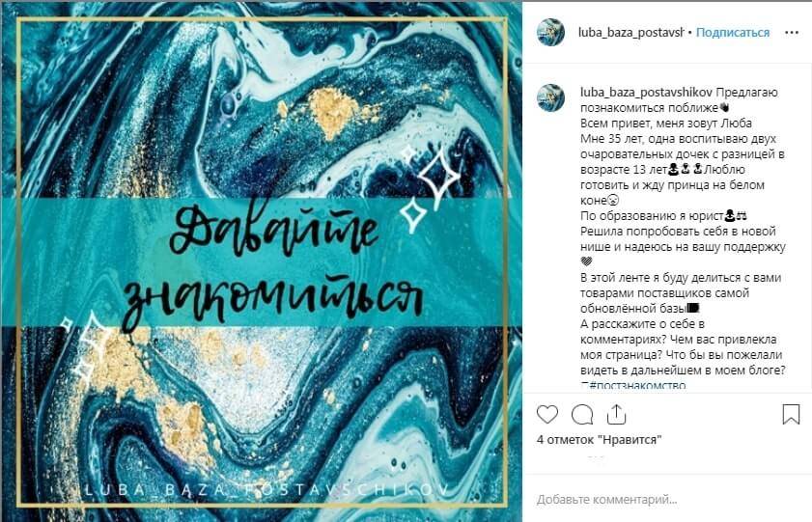Click the Давайте знакомиться post image

tap(261, 261)
